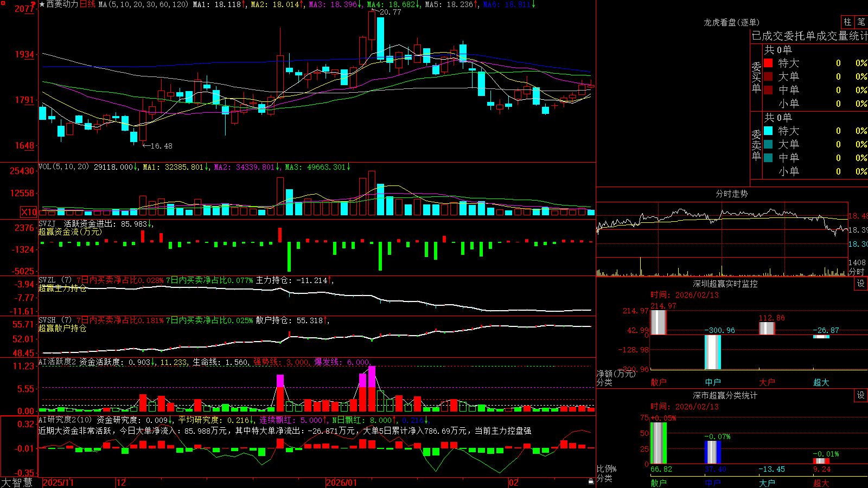Screen dimensions: 868x488
Task: Click the magenta 爆发线: 6.000 value
Action: coord(342,362)
